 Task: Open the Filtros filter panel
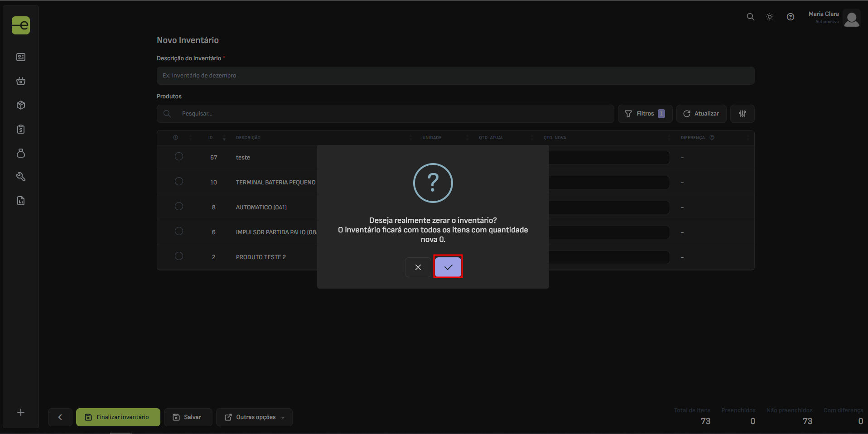point(645,114)
